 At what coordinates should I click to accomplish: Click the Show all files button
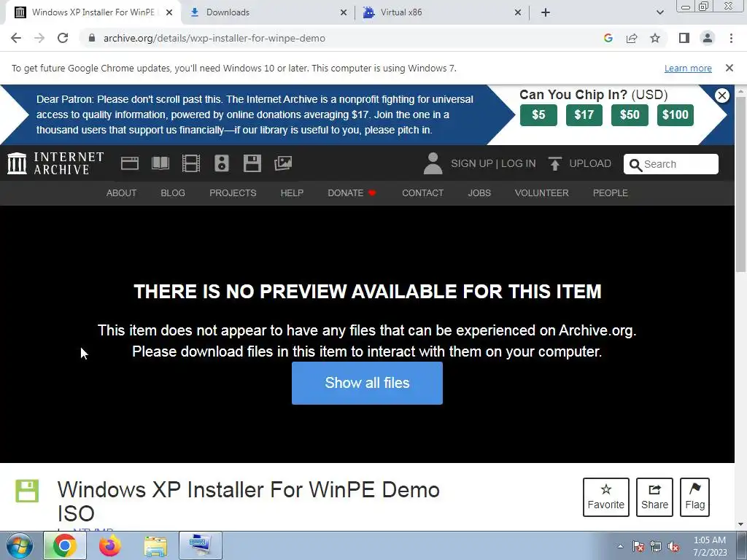click(368, 383)
